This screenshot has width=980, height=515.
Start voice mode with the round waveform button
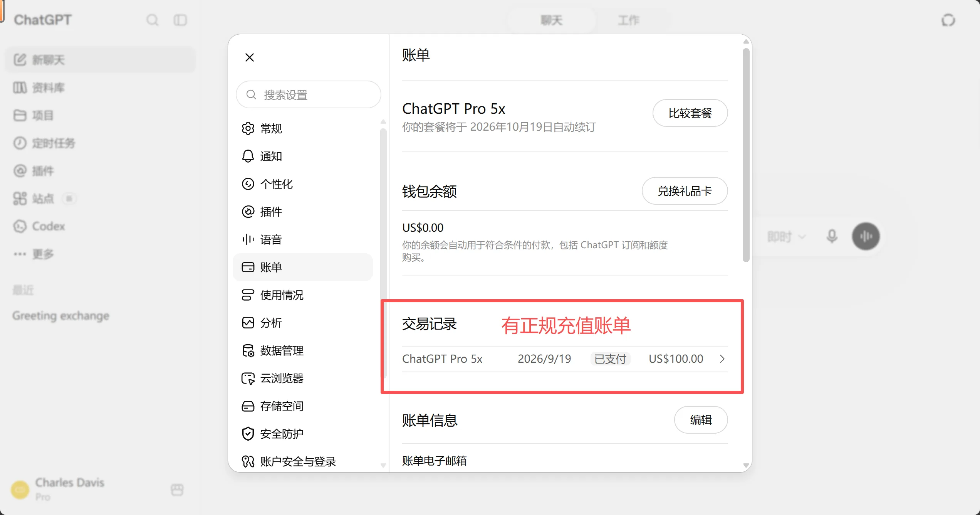coord(866,236)
